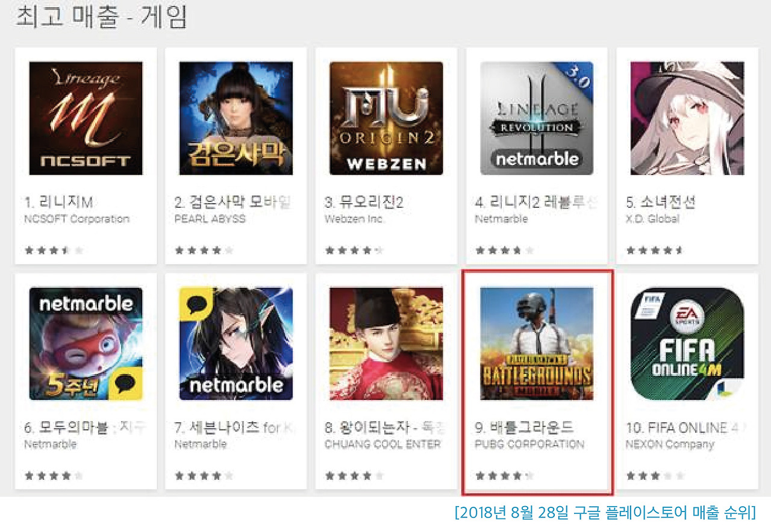Image resolution: width=771 pixels, height=532 pixels.
Task: Open the FIFA Online 4M icon
Action: coord(687,343)
